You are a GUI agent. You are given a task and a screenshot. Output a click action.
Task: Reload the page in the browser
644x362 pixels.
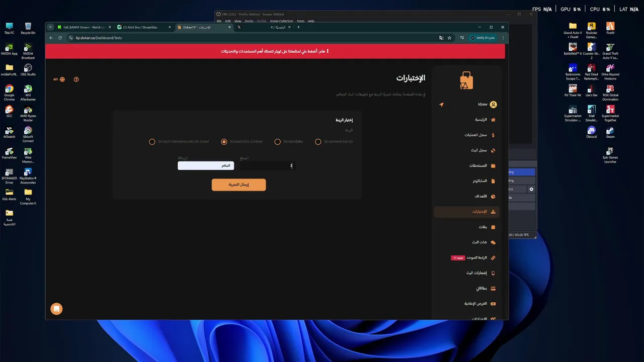60,38
